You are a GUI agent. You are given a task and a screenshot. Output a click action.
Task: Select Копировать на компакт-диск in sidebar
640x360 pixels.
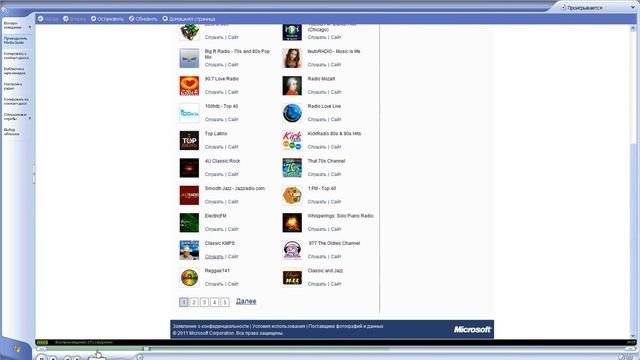click(16, 101)
